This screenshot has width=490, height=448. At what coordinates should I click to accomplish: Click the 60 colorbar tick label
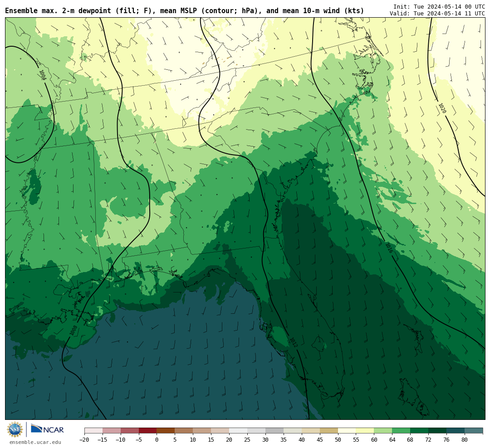point(374,440)
